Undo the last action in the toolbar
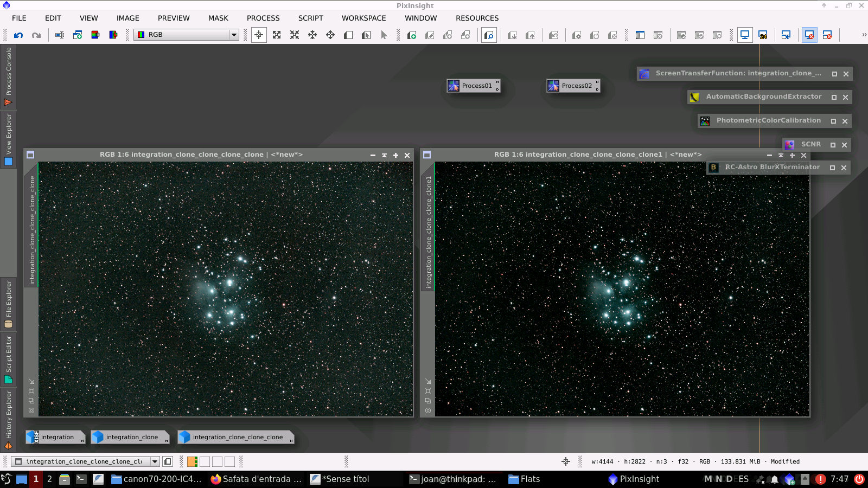 pyautogui.click(x=19, y=35)
